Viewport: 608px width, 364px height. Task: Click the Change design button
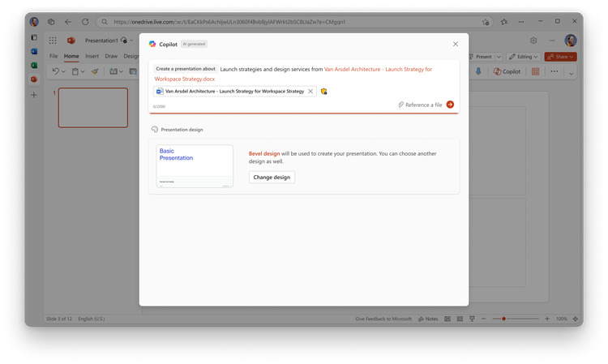pos(272,178)
